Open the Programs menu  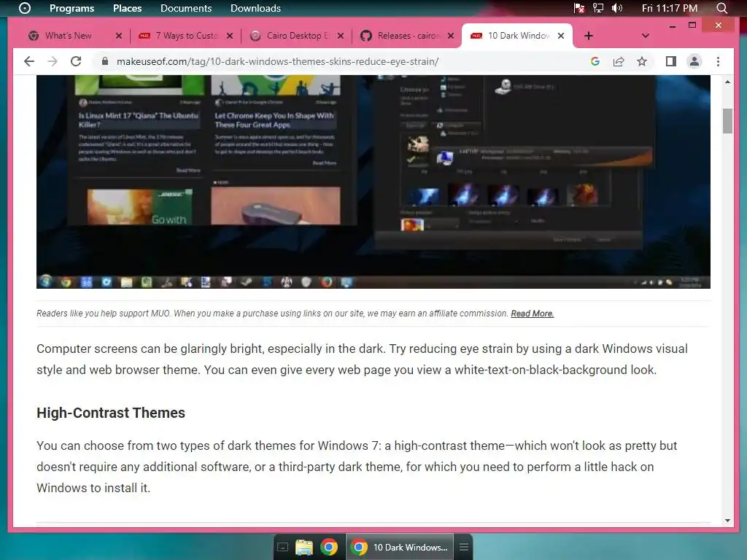(72, 8)
